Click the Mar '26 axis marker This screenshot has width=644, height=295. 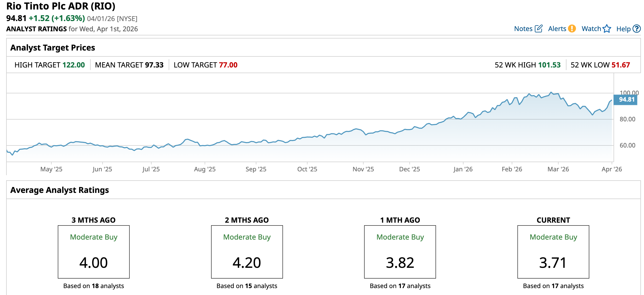[558, 169]
